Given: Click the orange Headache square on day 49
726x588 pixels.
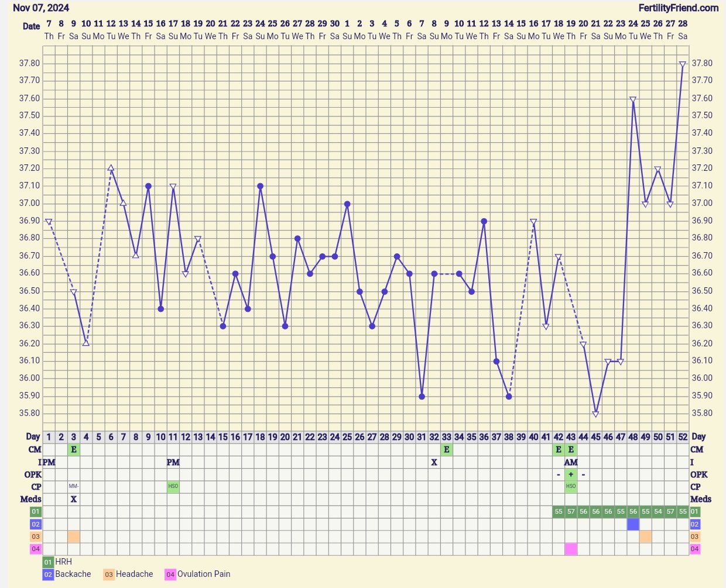Looking at the screenshot, I should tap(645, 537).
